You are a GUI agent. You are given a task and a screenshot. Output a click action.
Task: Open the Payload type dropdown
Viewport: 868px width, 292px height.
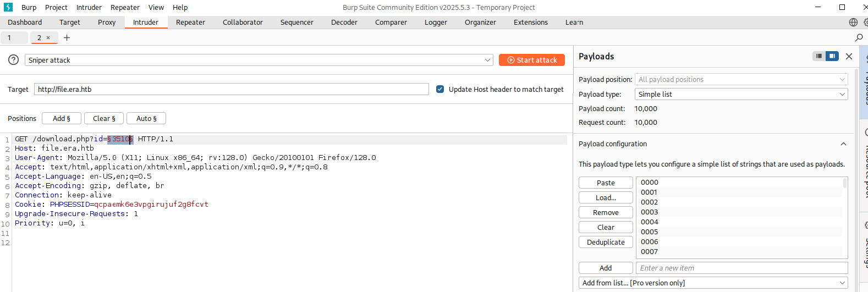pos(741,94)
